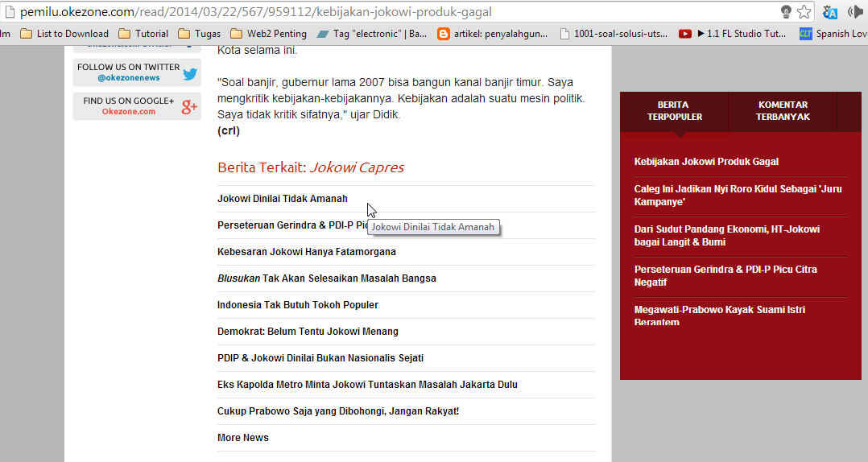Open popular story about Nyi Roro Kidul
This screenshot has width=868, height=462.
coord(738,196)
